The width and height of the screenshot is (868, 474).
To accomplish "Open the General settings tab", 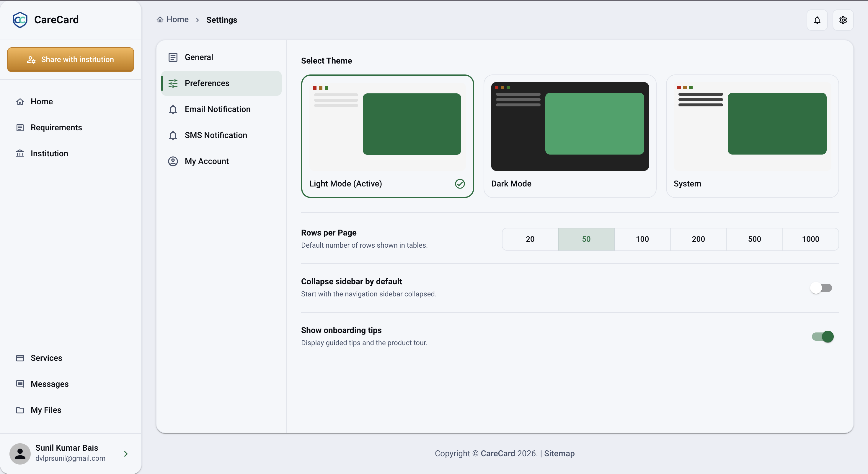I will 221,57.
